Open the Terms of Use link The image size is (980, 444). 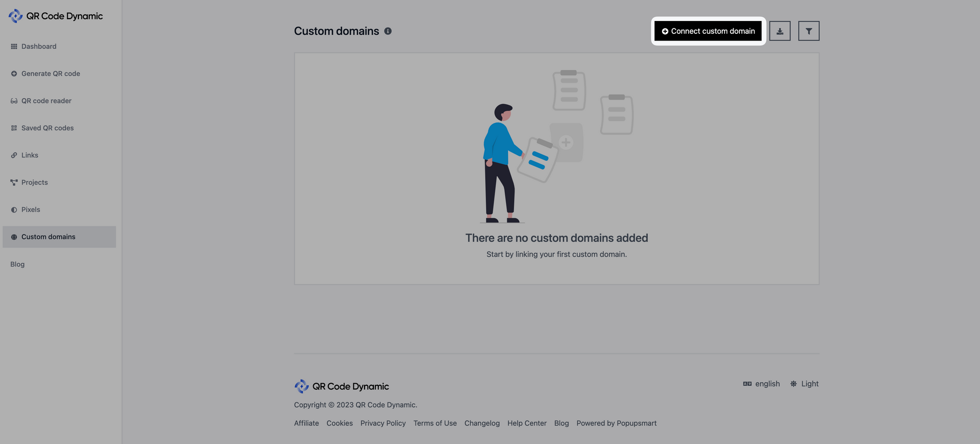pyautogui.click(x=435, y=423)
